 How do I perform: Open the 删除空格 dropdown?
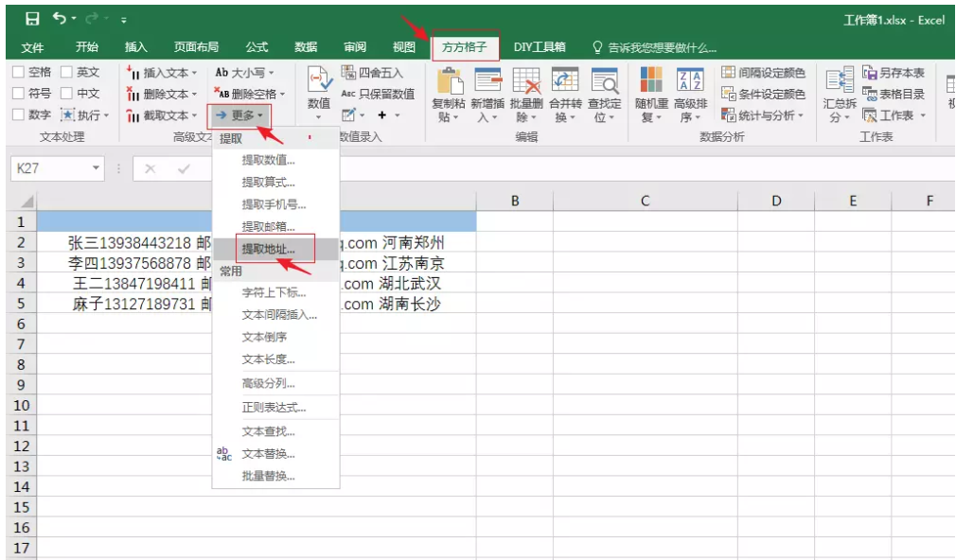tap(249, 94)
